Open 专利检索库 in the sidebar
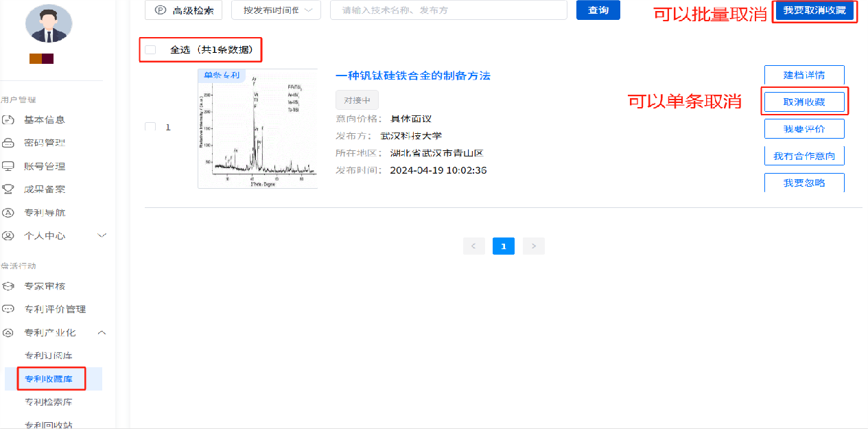Screen dimensions: 868x429 tap(49, 402)
